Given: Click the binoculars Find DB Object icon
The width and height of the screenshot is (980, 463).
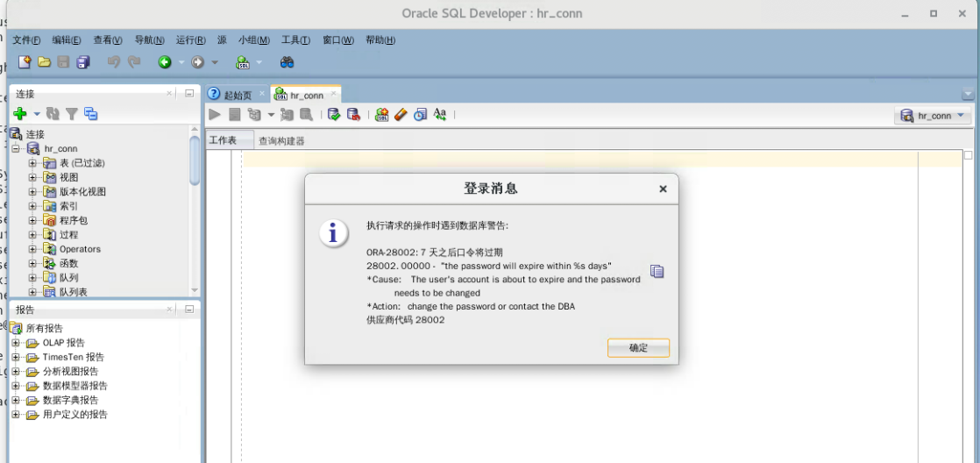Looking at the screenshot, I should (x=287, y=62).
